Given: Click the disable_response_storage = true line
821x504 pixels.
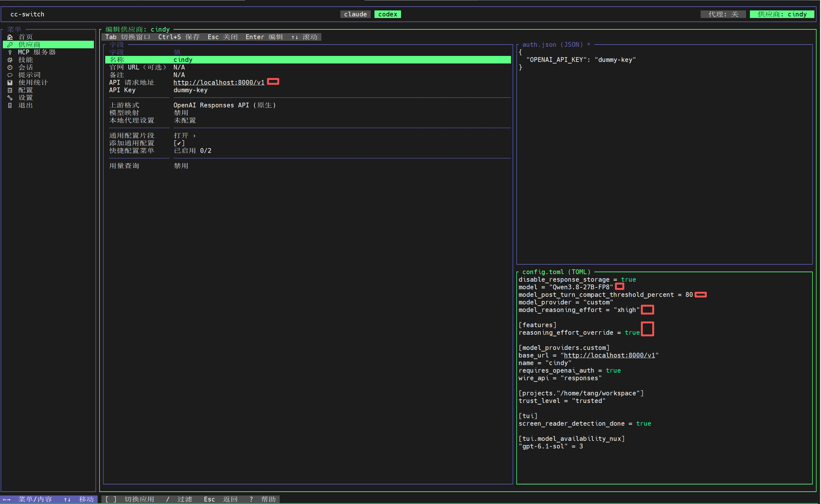Looking at the screenshot, I should pos(577,280).
